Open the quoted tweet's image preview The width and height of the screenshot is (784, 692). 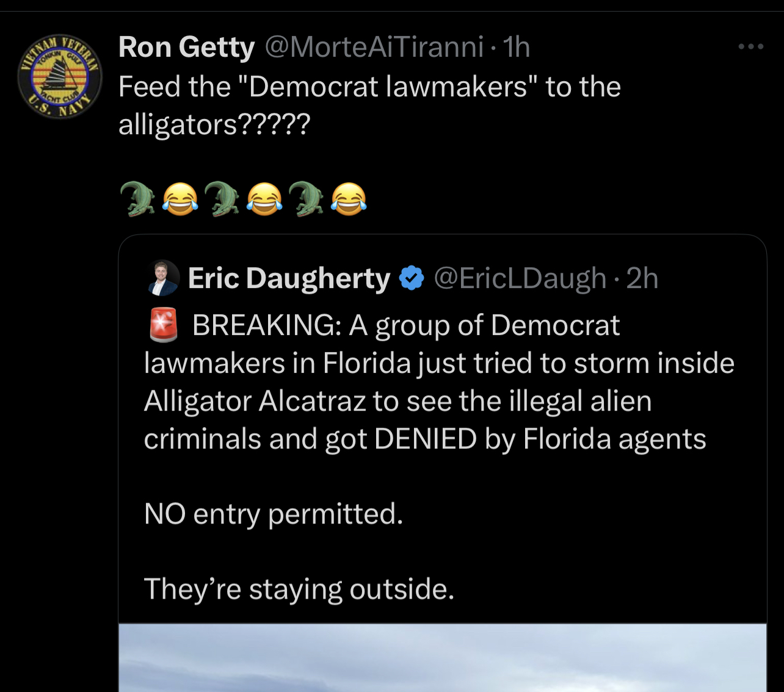click(x=442, y=658)
